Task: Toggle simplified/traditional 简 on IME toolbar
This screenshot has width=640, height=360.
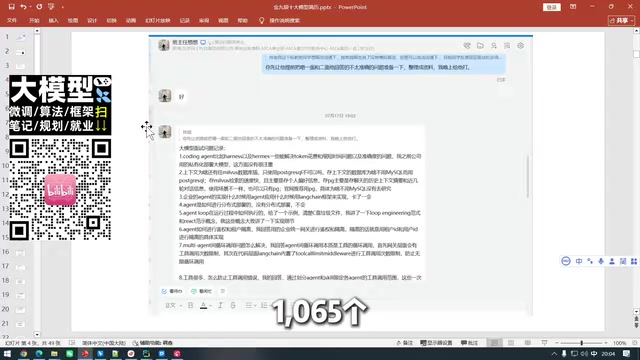Action: pos(623,261)
